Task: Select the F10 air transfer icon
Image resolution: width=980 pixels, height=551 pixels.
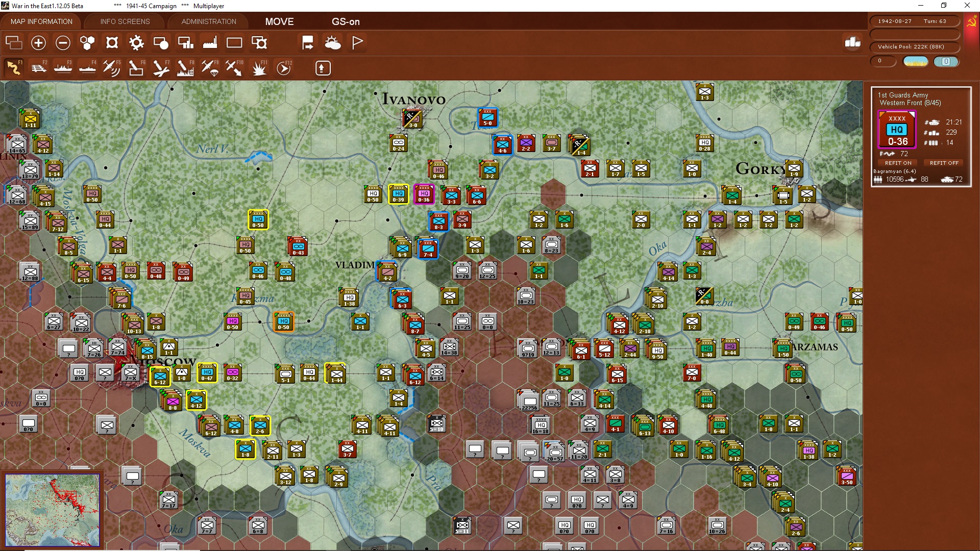Action: (x=234, y=68)
